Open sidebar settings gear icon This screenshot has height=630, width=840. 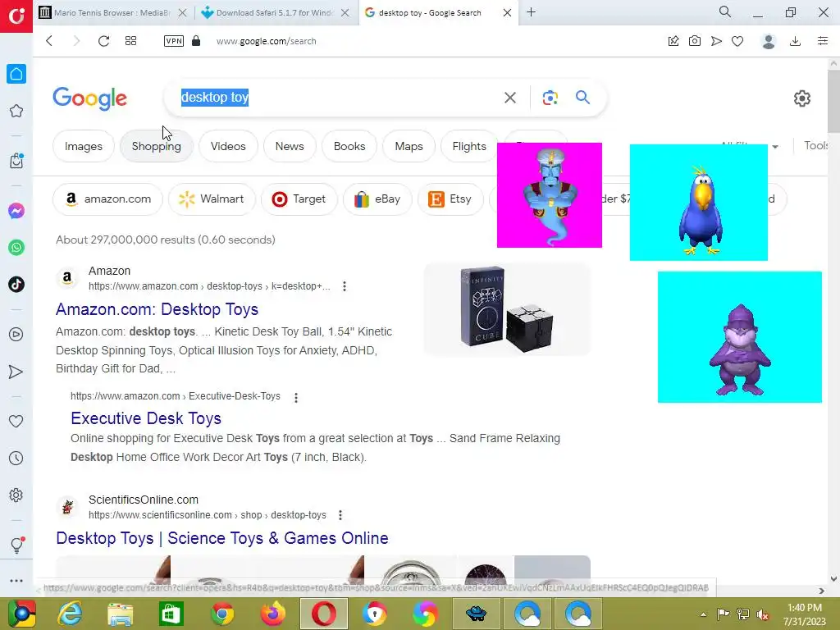(16, 495)
